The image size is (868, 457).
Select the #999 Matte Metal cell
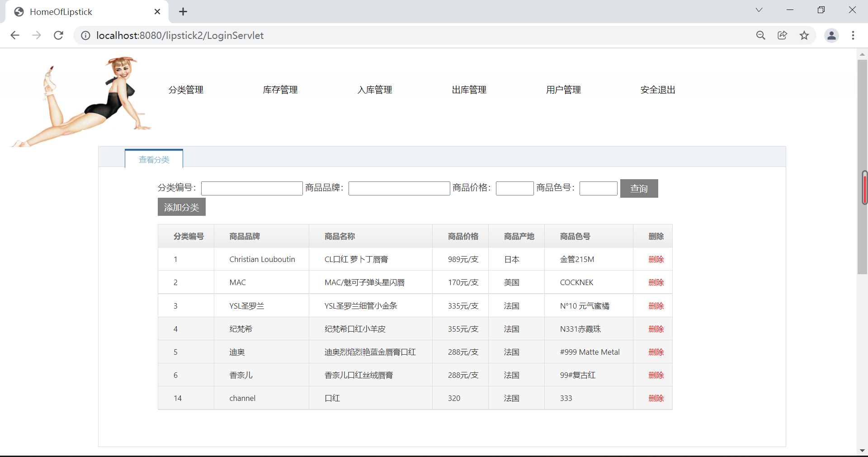tap(589, 352)
